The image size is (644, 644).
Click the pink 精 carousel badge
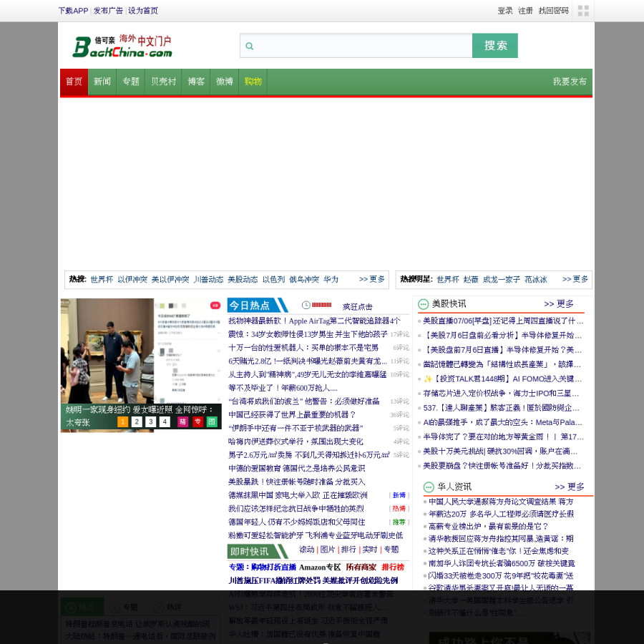click(182, 421)
